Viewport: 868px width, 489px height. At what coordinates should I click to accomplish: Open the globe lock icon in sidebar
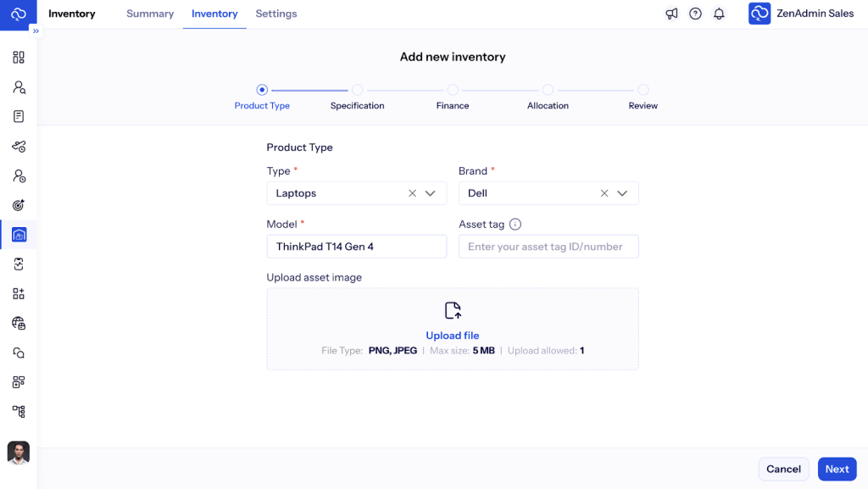click(x=19, y=323)
